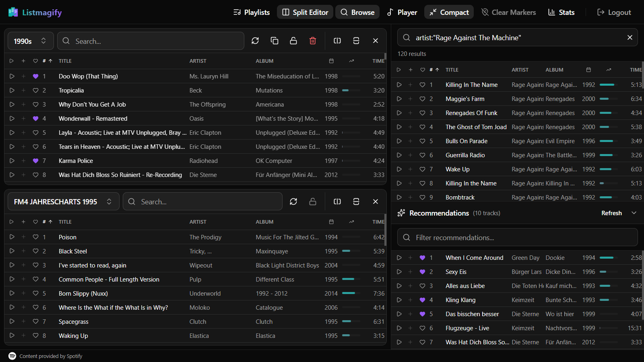This screenshot has width=644, height=362.
Task: Play the track Karma Police
Action: click(x=12, y=160)
